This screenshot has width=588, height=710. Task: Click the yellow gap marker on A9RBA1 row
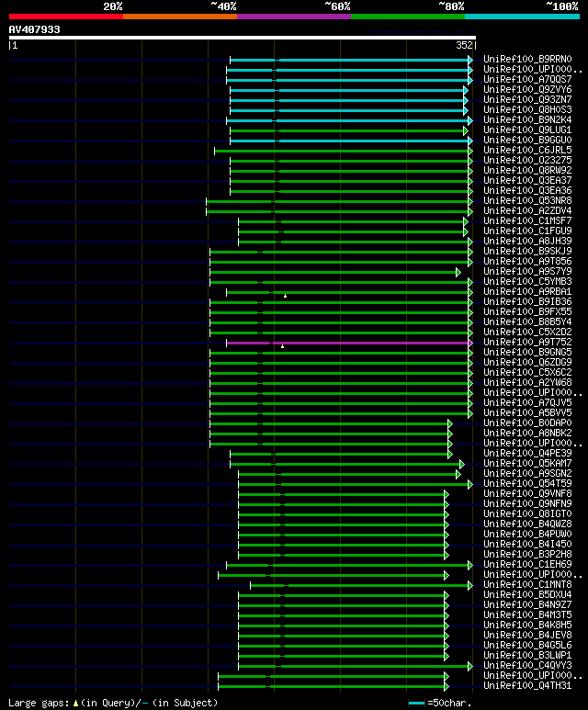coord(285,296)
